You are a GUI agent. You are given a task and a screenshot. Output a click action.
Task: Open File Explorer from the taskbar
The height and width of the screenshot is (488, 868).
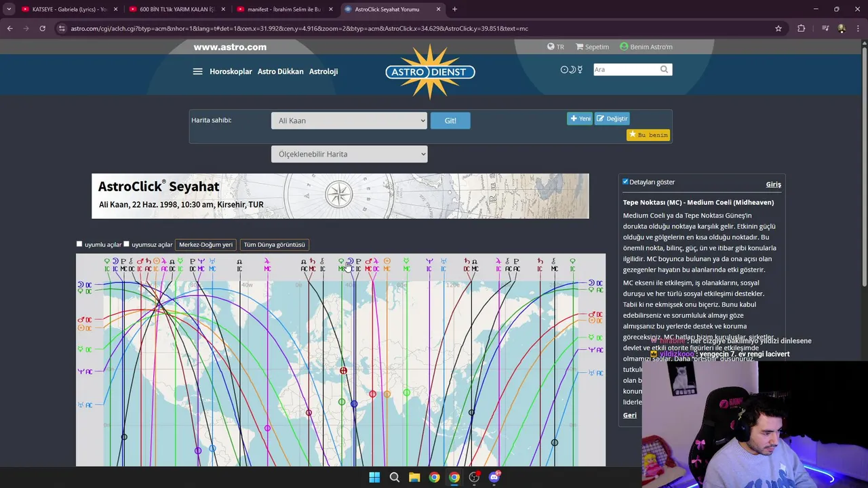pyautogui.click(x=414, y=477)
